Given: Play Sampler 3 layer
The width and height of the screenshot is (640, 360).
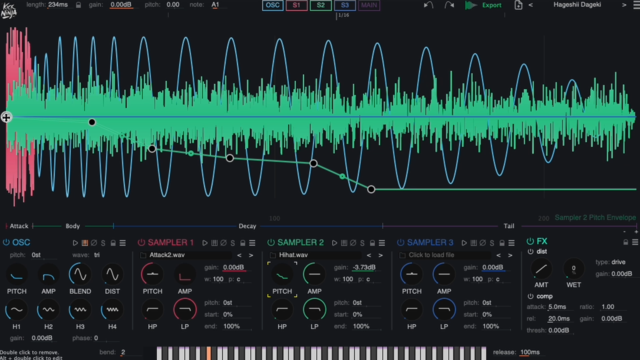Looking at the screenshot, I should pos(464,243).
